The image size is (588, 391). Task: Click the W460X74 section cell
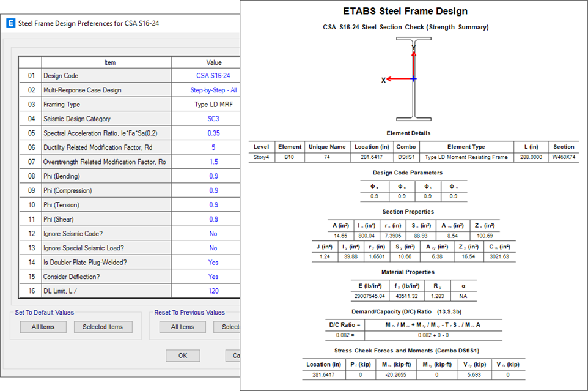point(564,157)
